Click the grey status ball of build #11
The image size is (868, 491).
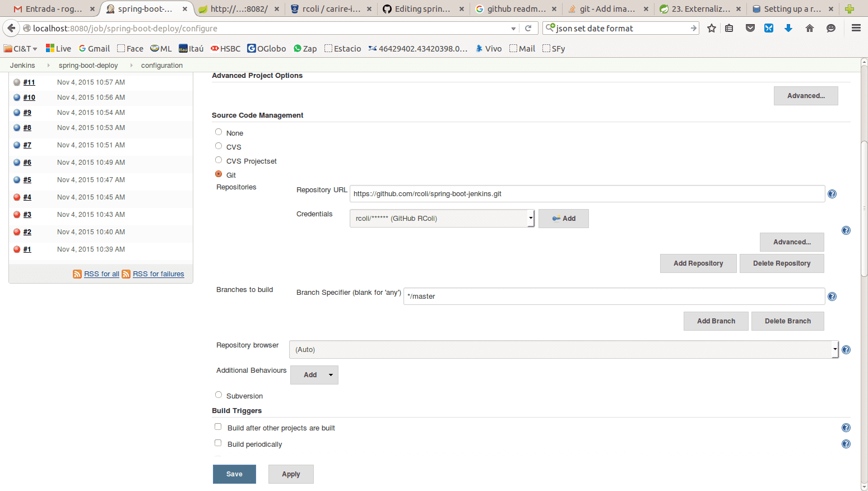(x=17, y=82)
